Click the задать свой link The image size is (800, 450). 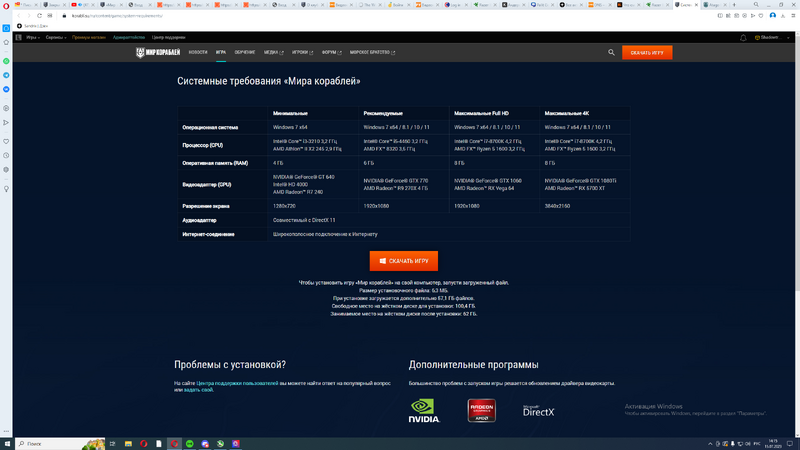point(198,390)
